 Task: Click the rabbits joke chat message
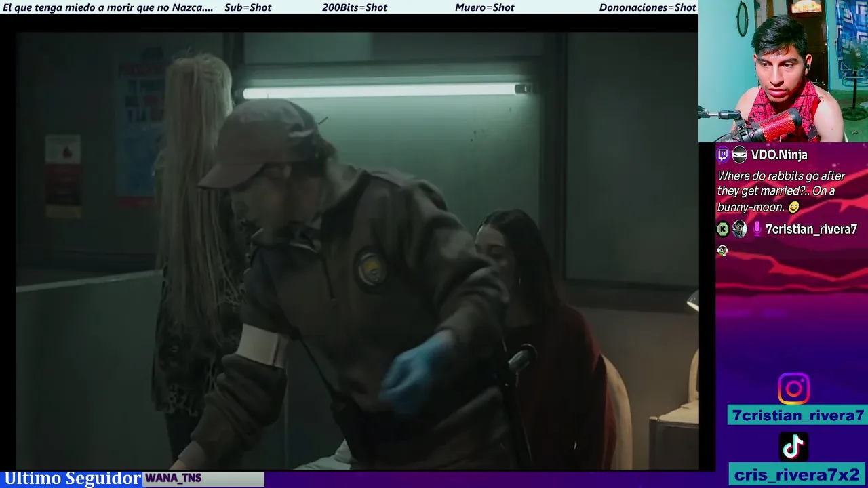point(781,191)
